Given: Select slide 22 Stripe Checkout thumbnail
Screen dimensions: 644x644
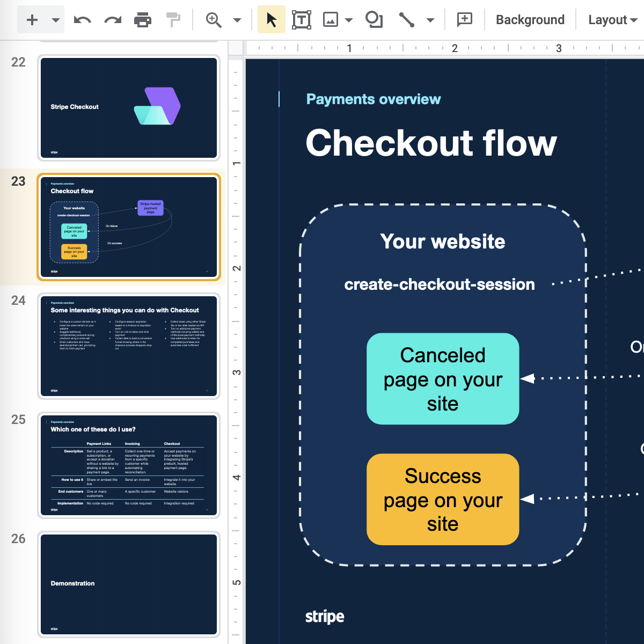Looking at the screenshot, I should (129, 107).
